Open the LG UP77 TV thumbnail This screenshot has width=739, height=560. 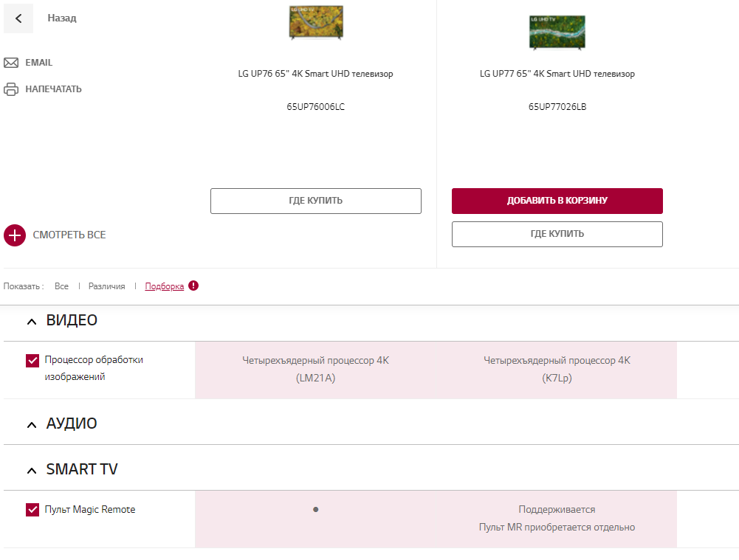click(557, 32)
